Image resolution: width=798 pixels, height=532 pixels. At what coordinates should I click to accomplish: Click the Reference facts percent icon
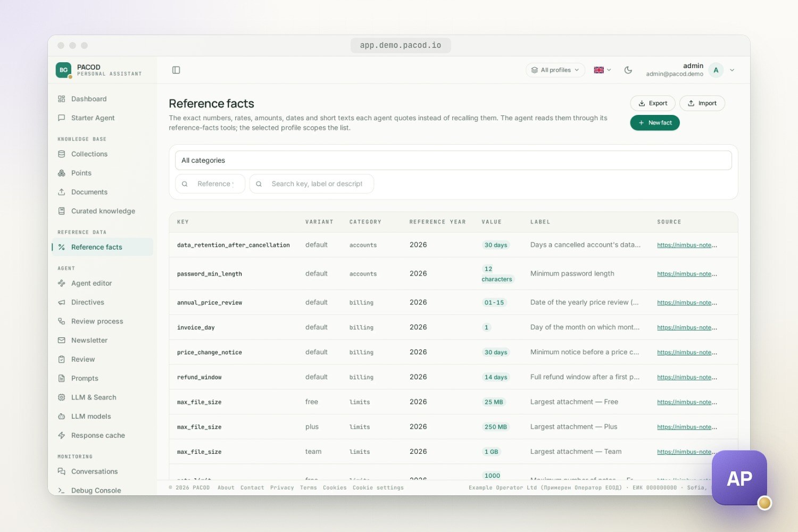62,247
